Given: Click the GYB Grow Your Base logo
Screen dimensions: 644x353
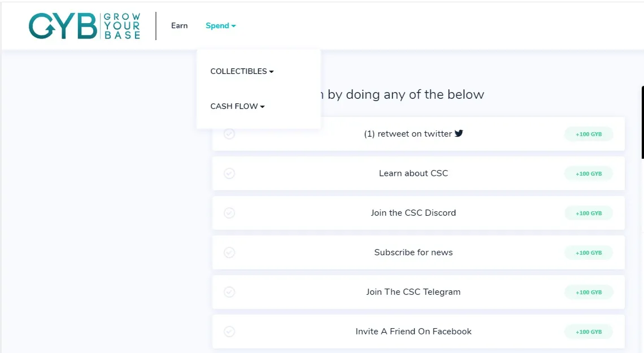Looking at the screenshot, I should point(85,26).
